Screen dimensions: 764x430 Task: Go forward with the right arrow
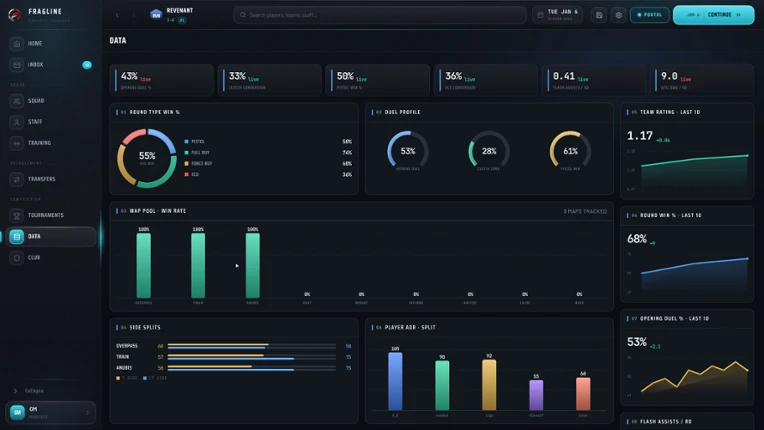(134, 15)
